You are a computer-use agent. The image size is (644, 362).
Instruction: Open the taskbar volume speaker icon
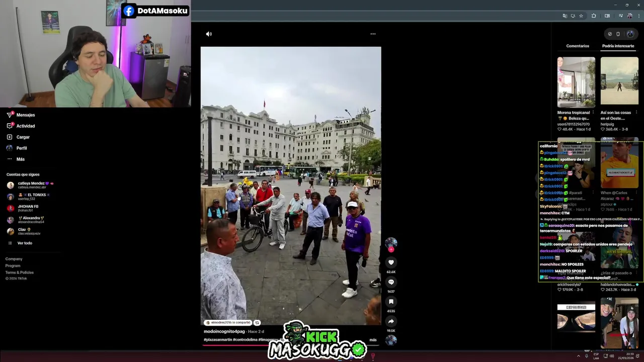(612, 356)
